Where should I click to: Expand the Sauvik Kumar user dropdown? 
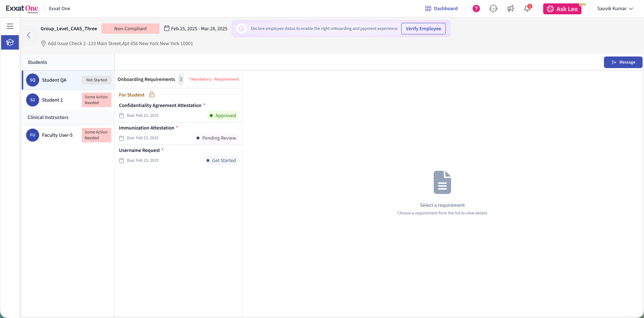tap(615, 9)
